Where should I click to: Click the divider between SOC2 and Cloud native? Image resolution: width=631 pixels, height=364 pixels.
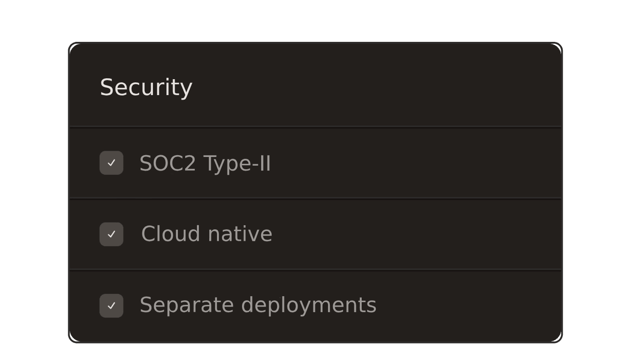pos(315,198)
